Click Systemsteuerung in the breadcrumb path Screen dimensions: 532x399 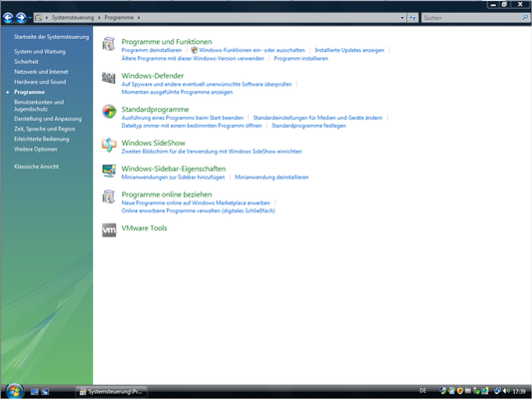[73, 18]
